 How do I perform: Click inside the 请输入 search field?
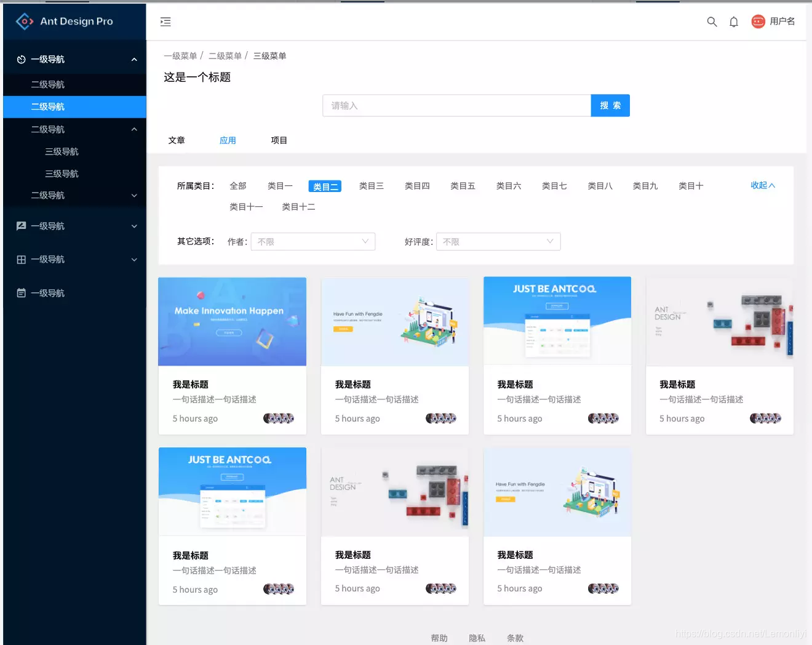[x=456, y=105]
